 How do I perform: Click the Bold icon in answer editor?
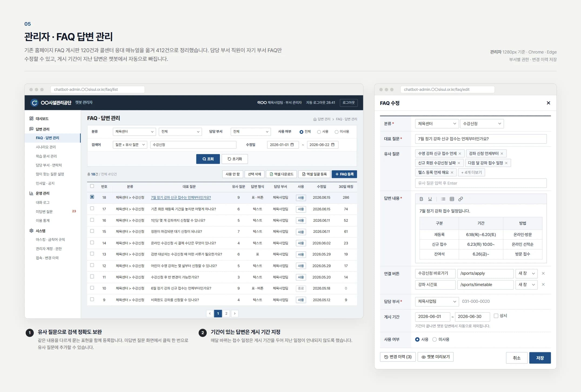[x=421, y=199]
